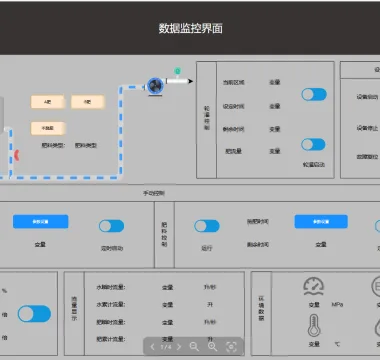Viewport: 380px width, 360px height.
Task: Click the blue water pump icon
Action: pos(155,86)
